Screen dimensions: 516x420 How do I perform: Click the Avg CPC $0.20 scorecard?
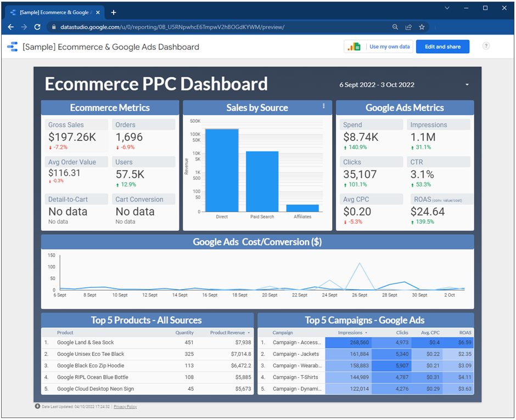coord(371,210)
